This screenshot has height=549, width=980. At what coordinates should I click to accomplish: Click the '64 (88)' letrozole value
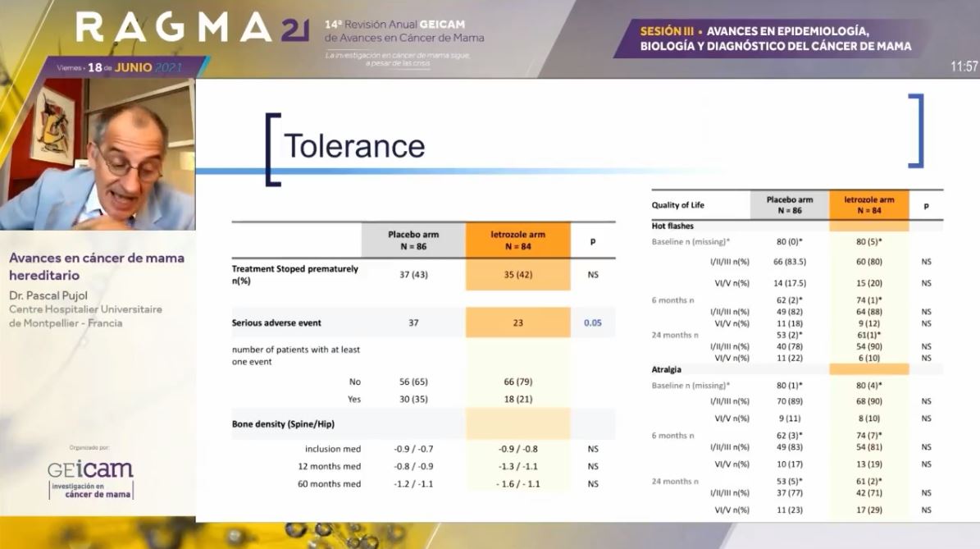(868, 311)
